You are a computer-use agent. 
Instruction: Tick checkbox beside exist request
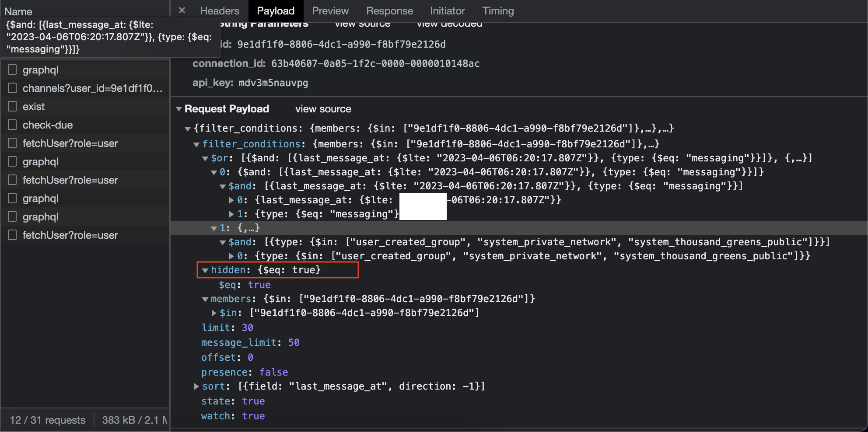13,106
